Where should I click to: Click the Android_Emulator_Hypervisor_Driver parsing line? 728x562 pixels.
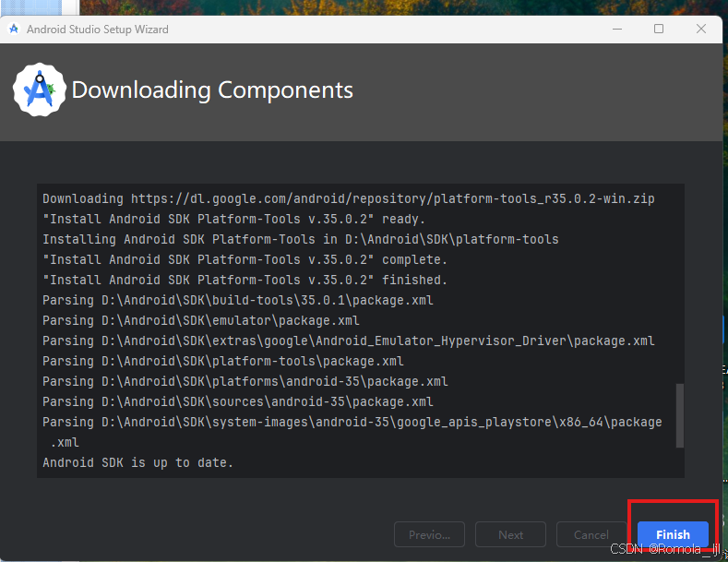pyautogui.click(x=348, y=341)
